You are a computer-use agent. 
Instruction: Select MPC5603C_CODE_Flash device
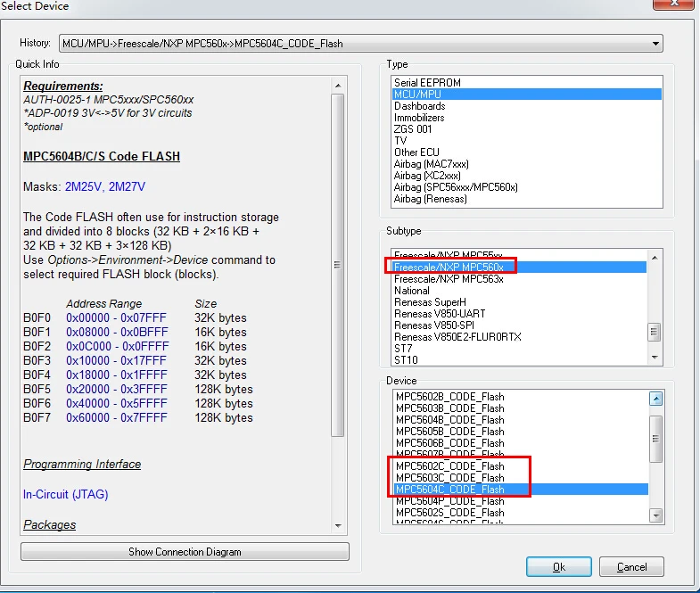[521, 478]
